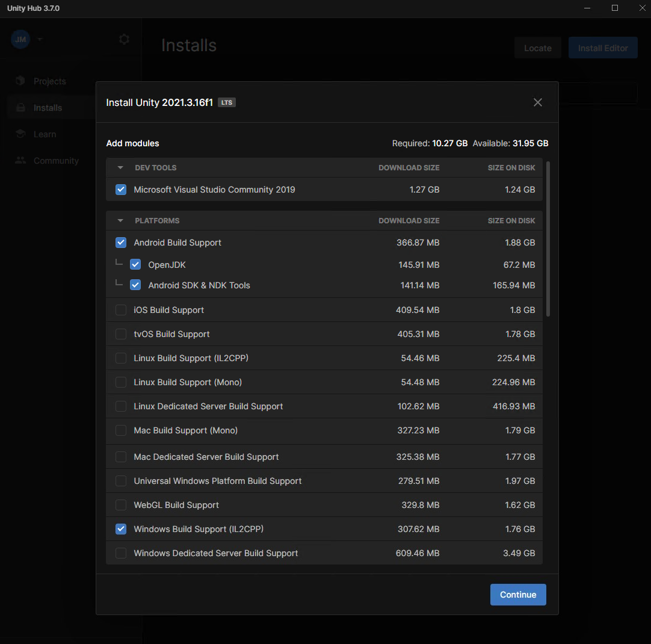Collapse the Dev Tools section
This screenshot has width=651, height=644.
[120, 168]
